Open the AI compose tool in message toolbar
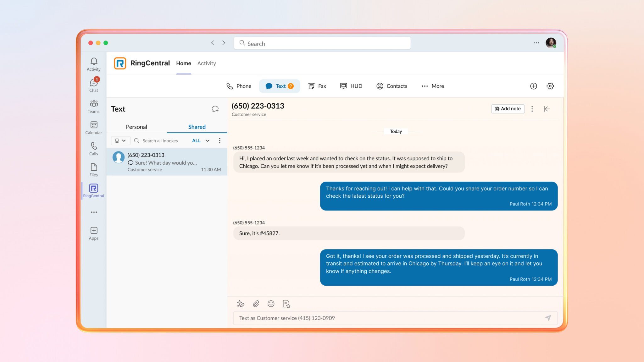This screenshot has width=644, height=362. [x=241, y=304]
